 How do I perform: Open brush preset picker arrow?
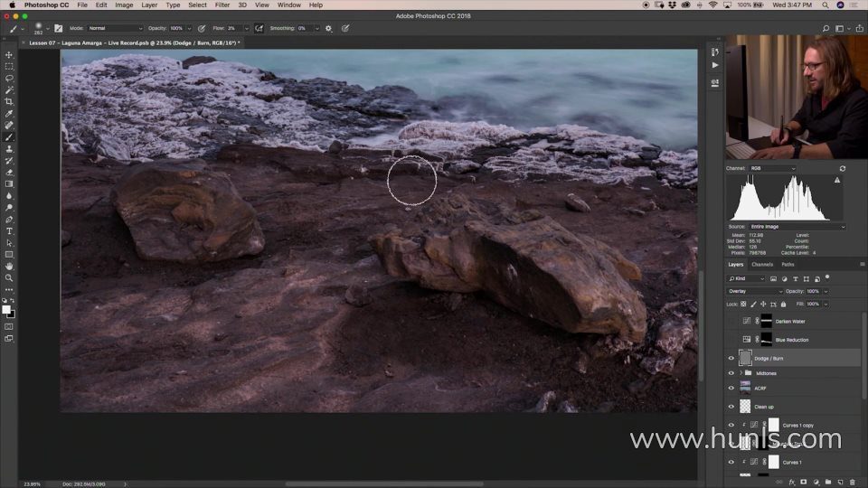48,28
